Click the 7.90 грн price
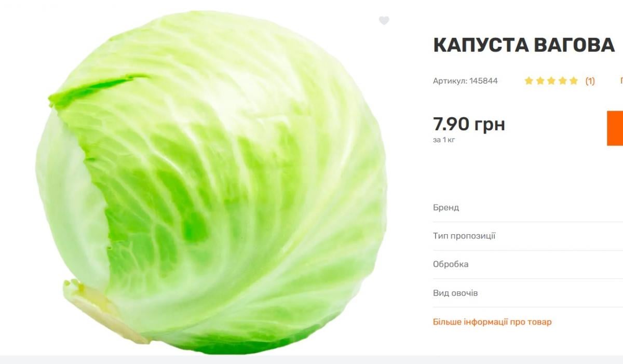The height and width of the screenshot is (364, 623). point(469,124)
